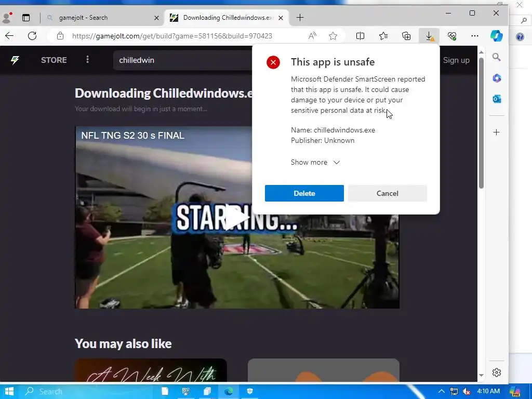Open the tab actions menu icon
Viewport: 532px width, 399px height.
coord(26,18)
